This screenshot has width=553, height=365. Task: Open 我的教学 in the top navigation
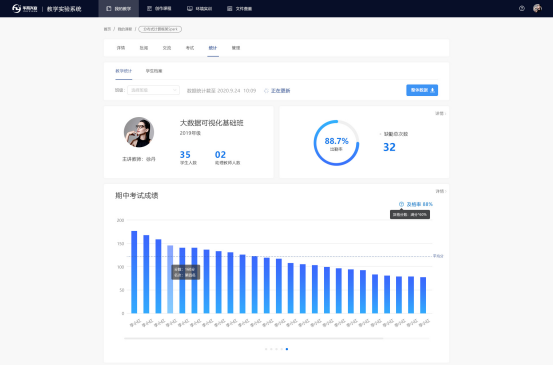[118, 8]
